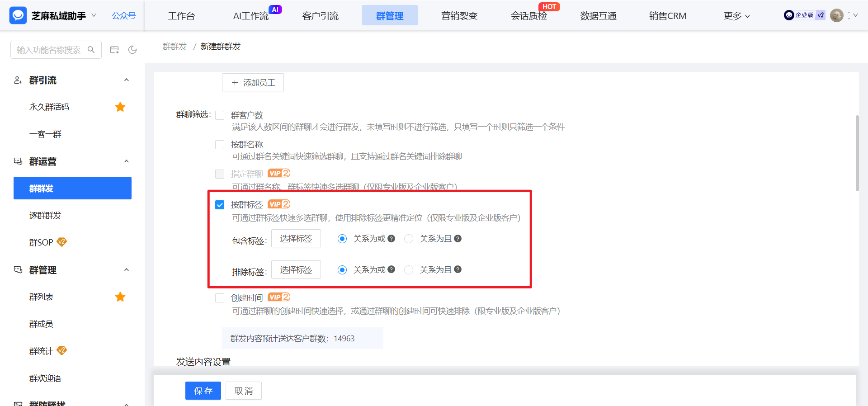
Task: Open 一客一群 in sidebar
Action: (45, 134)
